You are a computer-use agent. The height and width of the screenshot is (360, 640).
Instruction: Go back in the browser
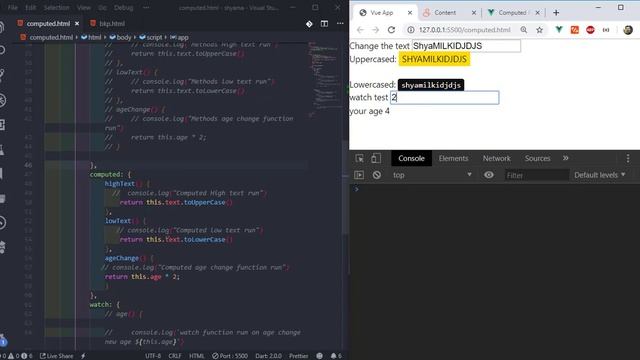pos(360,30)
